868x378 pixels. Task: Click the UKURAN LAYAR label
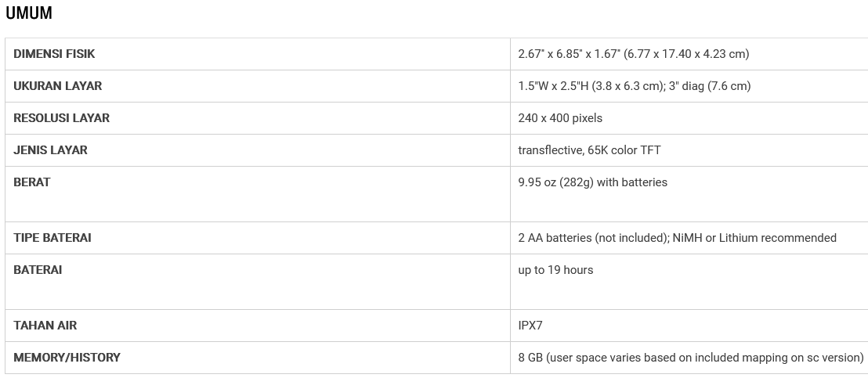click(57, 86)
